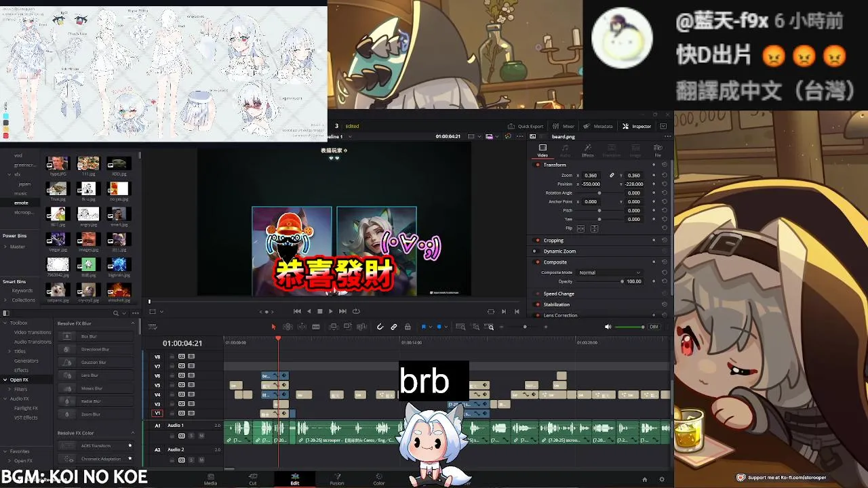Toggle the Speed Change enable switch
868x488 pixels.
[538, 293]
